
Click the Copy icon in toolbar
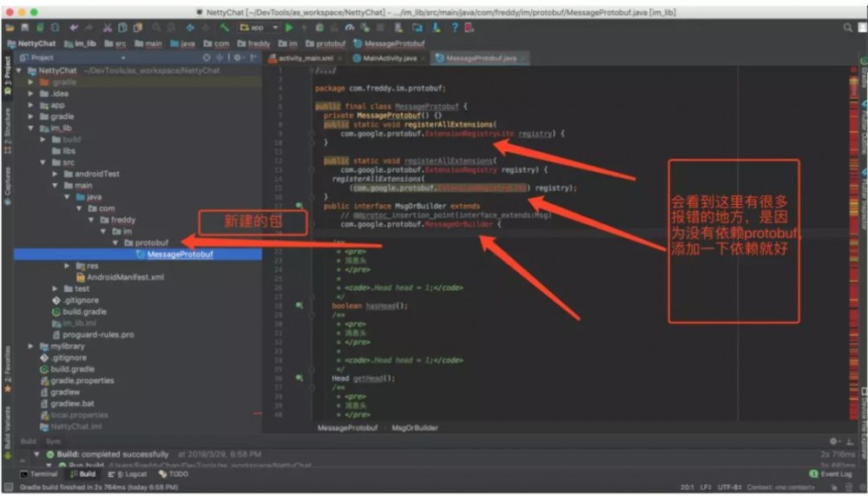coord(123,28)
